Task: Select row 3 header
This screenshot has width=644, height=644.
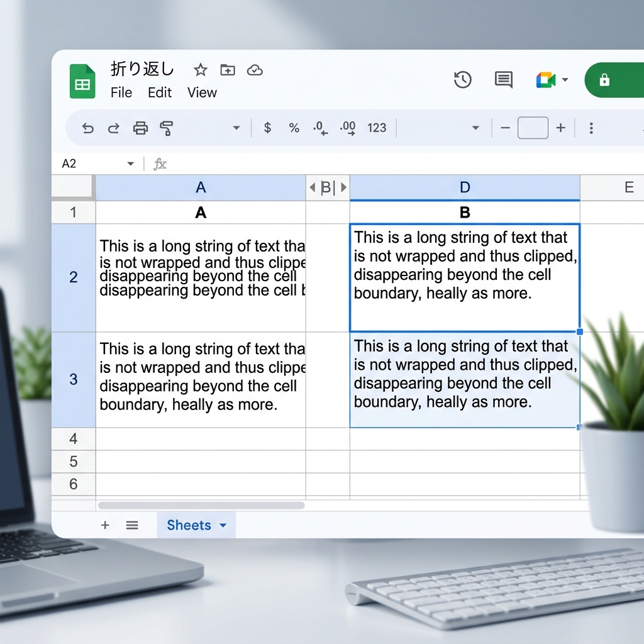Action: 74,379
